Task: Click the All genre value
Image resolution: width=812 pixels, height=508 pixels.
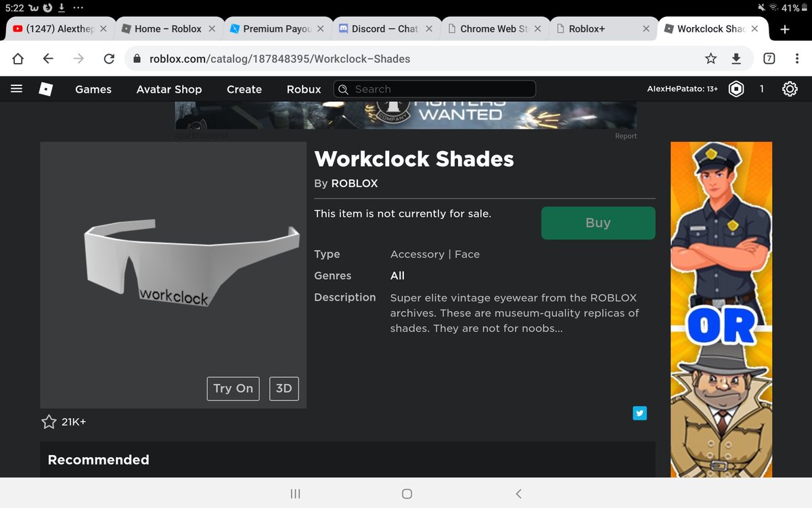Action: [398, 276]
